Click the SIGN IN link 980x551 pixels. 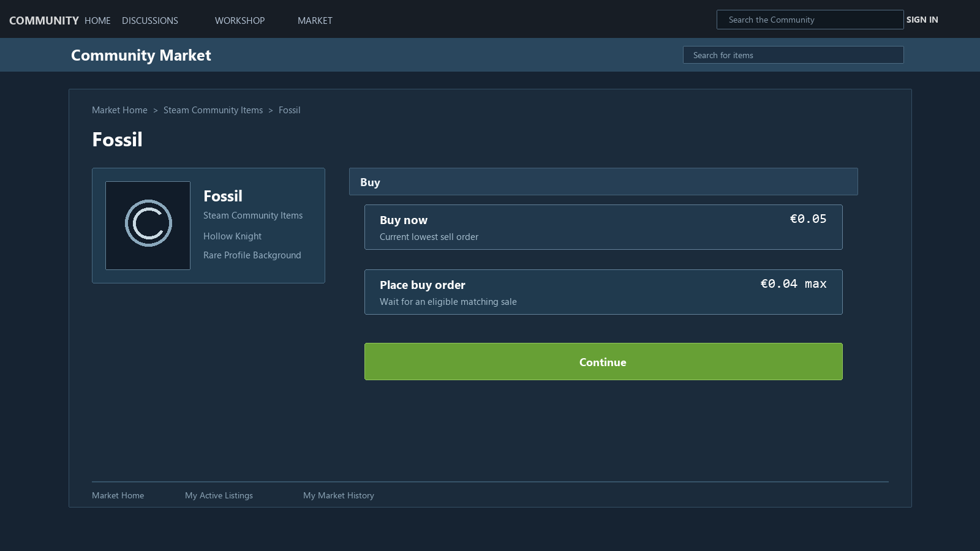pyautogui.click(x=922, y=20)
